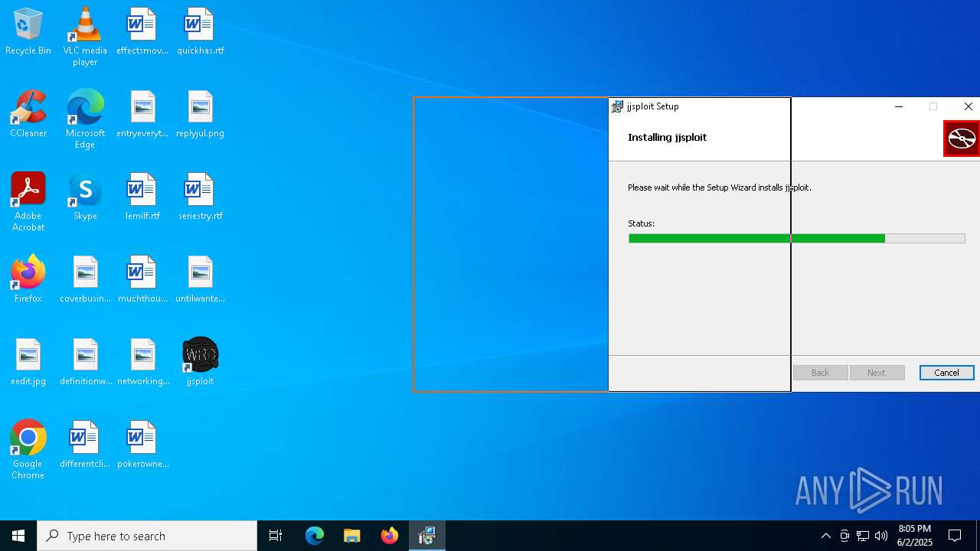Show hidden system tray icons
980x551 pixels.
(825, 536)
